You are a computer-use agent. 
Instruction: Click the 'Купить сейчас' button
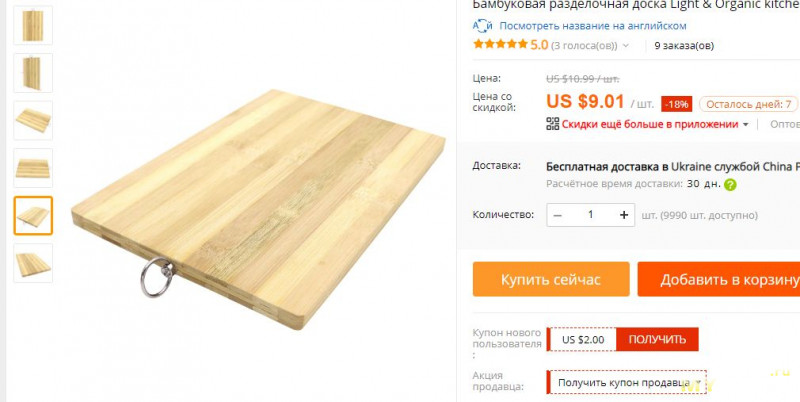click(551, 279)
